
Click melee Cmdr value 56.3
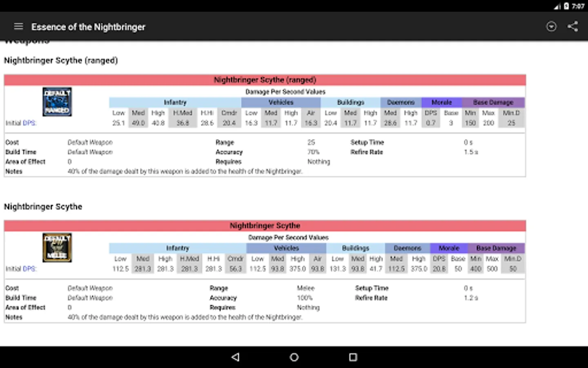pyautogui.click(x=236, y=269)
